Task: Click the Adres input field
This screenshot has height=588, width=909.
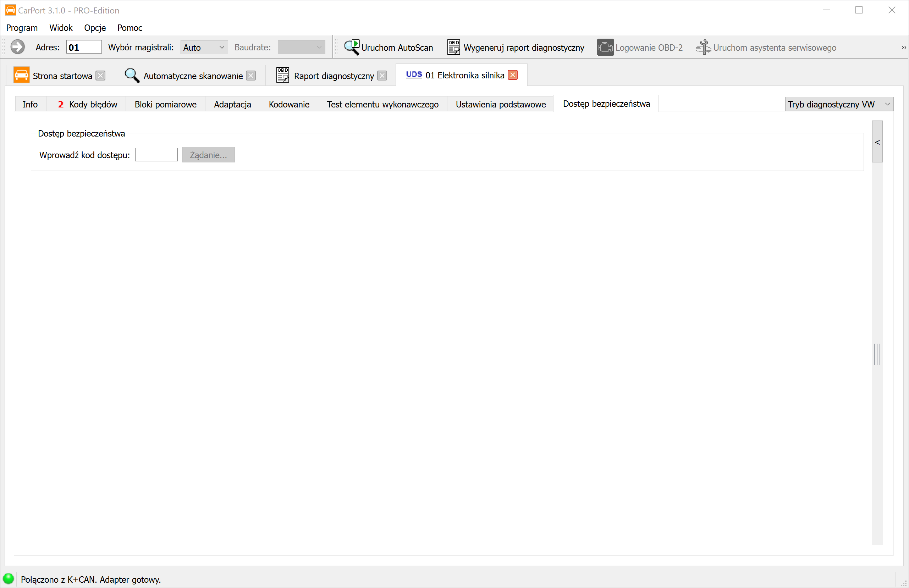Action: (84, 48)
